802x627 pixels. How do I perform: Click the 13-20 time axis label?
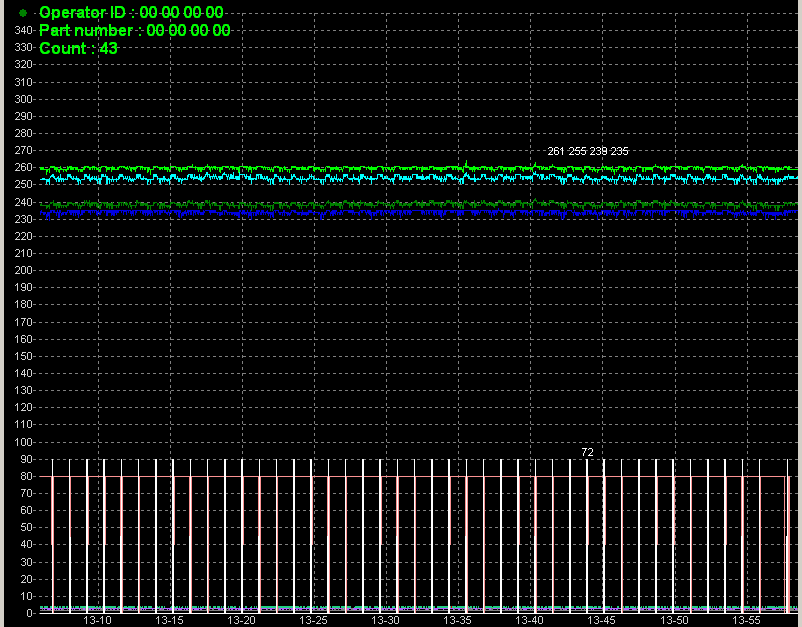click(241, 620)
